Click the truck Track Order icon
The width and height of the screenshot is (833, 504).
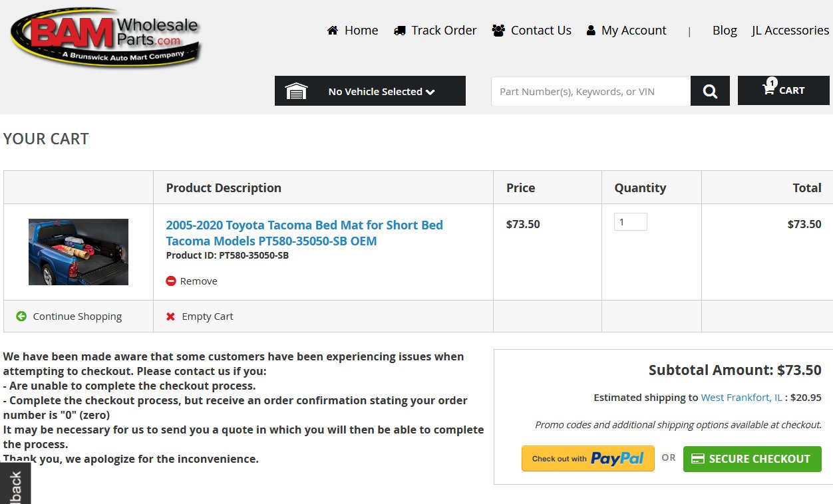point(400,31)
